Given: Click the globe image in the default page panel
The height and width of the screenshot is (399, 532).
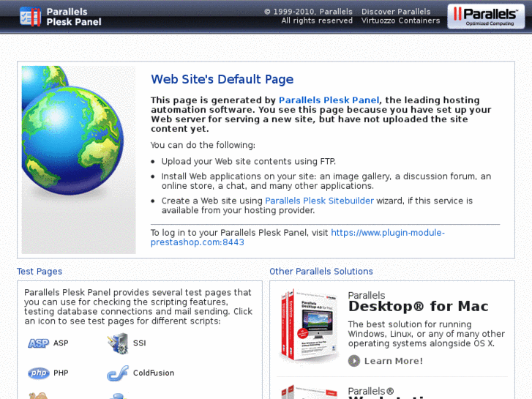Looking at the screenshot, I should pos(79,160).
